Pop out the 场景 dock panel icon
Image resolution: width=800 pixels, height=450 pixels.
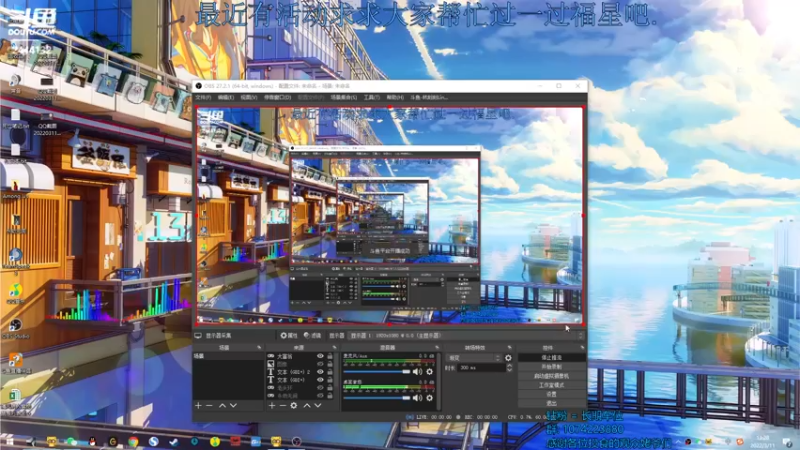pos(259,347)
